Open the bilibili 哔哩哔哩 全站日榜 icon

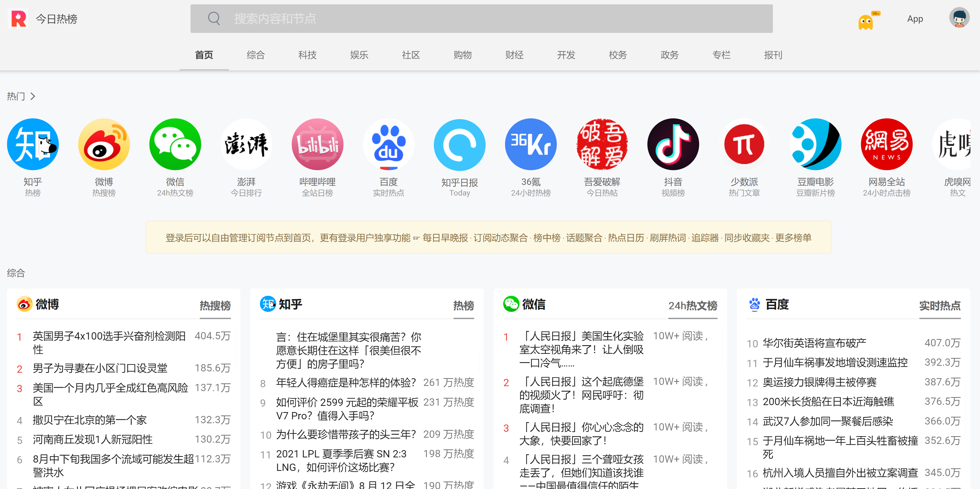pos(317,144)
